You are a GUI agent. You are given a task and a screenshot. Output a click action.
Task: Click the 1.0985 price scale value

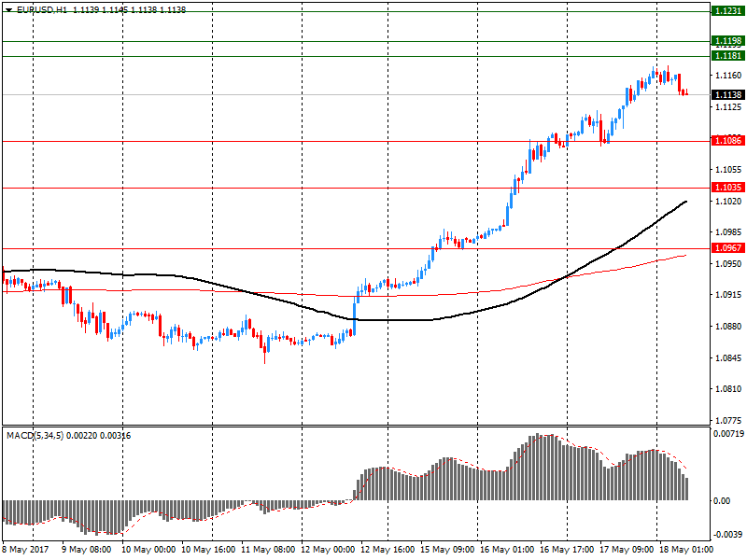728,231
